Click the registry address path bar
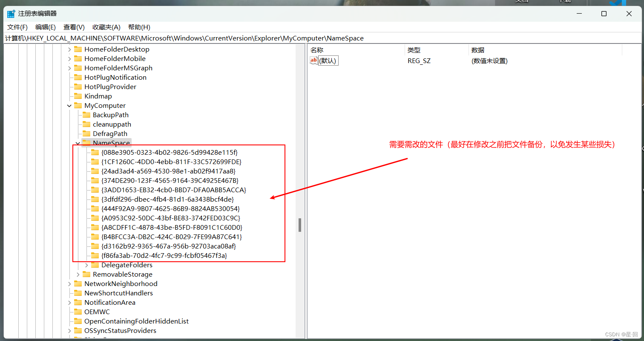 [x=322, y=38]
